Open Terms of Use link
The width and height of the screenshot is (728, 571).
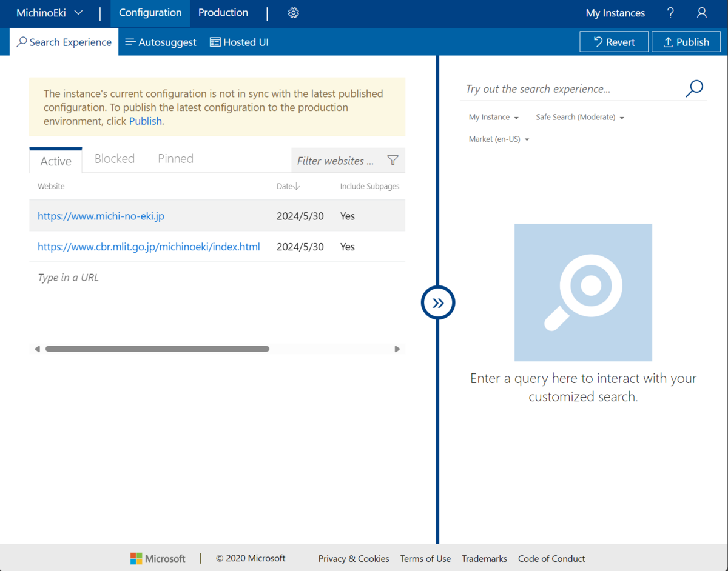(425, 558)
